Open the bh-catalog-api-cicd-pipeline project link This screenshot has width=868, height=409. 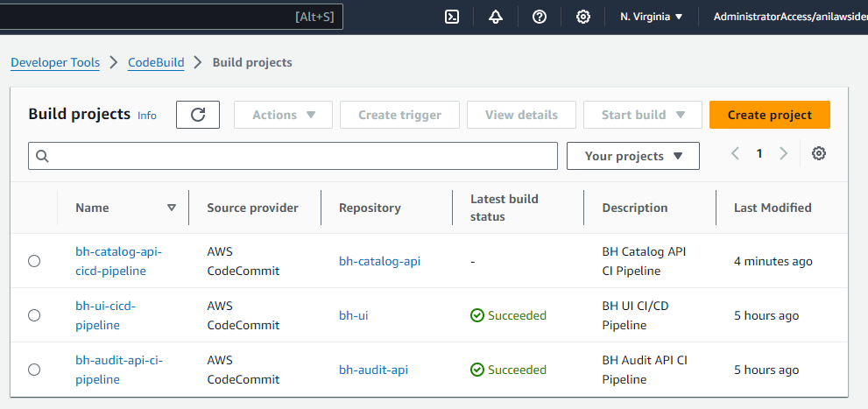point(118,261)
